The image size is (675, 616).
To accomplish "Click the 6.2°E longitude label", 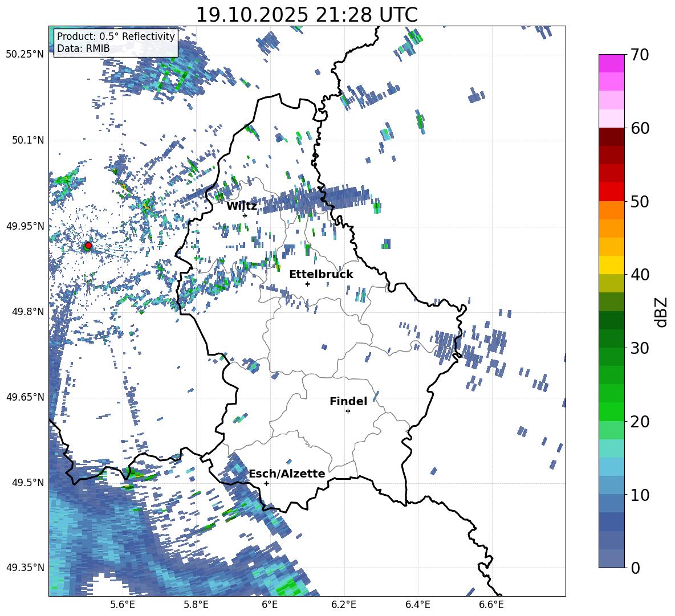I will (x=344, y=605).
